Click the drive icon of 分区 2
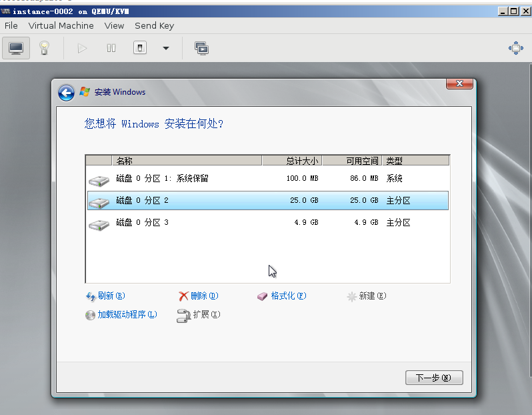This screenshot has height=415, width=532. coord(99,203)
